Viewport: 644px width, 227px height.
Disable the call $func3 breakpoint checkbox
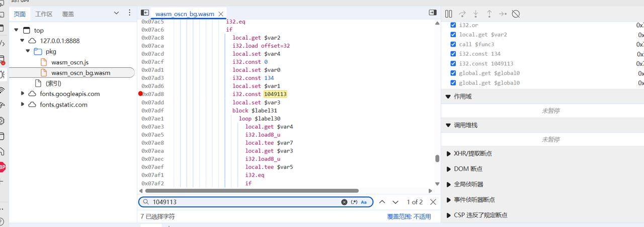coord(453,44)
